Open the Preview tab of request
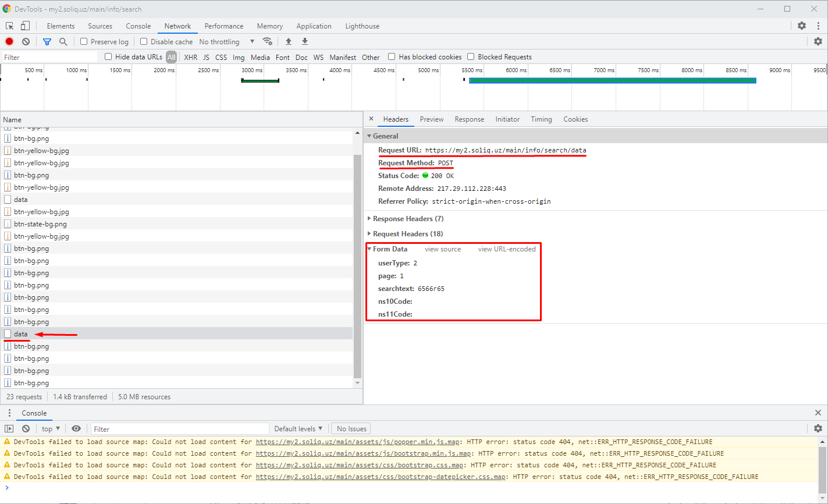This screenshot has width=828, height=504. tap(432, 119)
